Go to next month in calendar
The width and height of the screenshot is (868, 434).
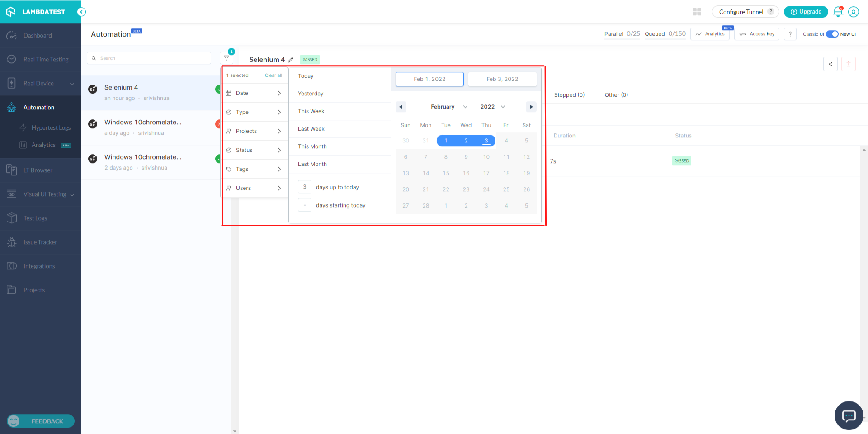click(x=531, y=107)
